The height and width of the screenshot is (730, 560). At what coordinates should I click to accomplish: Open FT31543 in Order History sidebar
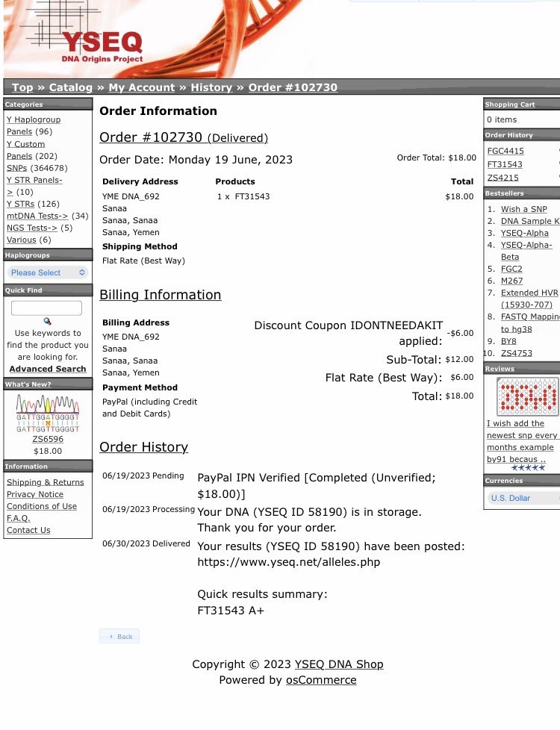505,164
